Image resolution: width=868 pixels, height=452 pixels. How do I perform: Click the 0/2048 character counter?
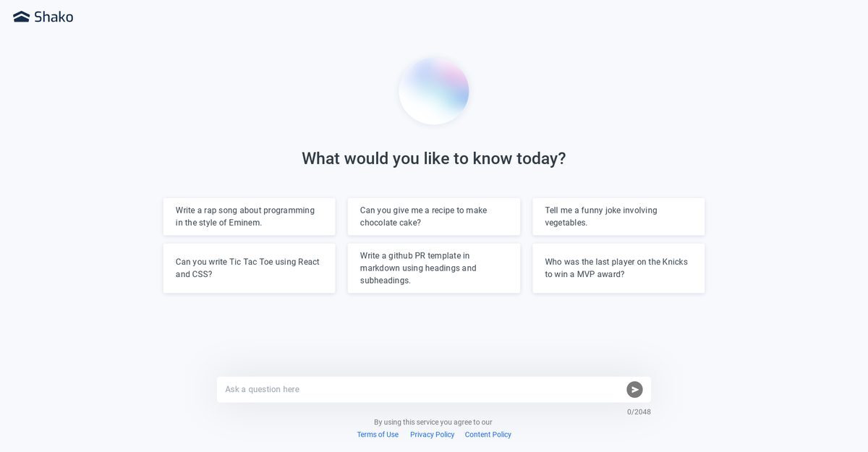(x=639, y=412)
